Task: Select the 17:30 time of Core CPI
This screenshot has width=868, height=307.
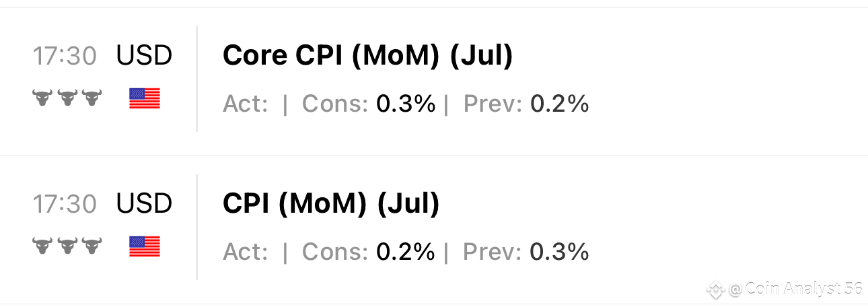Action: pyautogui.click(x=65, y=56)
